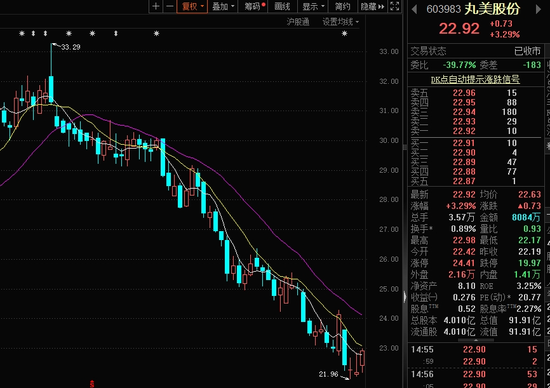The width and height of the screenshot is (550, 388).
Task: Click 买二 price 22.90
Action: pyautogui.click(x=464, y=153)
